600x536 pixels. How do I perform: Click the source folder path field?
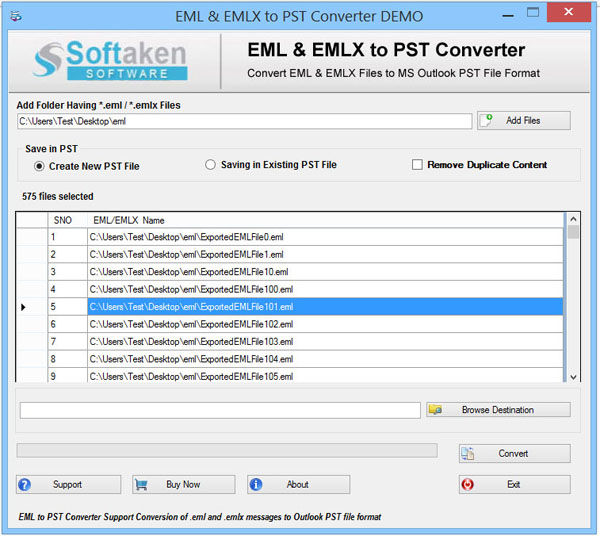click(x=245, y=121)
